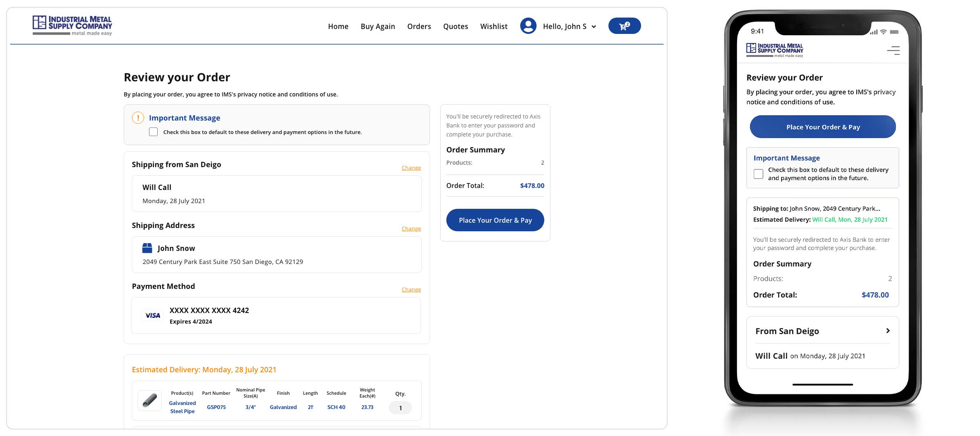Screen dimensions: 980x436
Task: Expand the Hello, John S account dropdown
Action: [594, 27]
